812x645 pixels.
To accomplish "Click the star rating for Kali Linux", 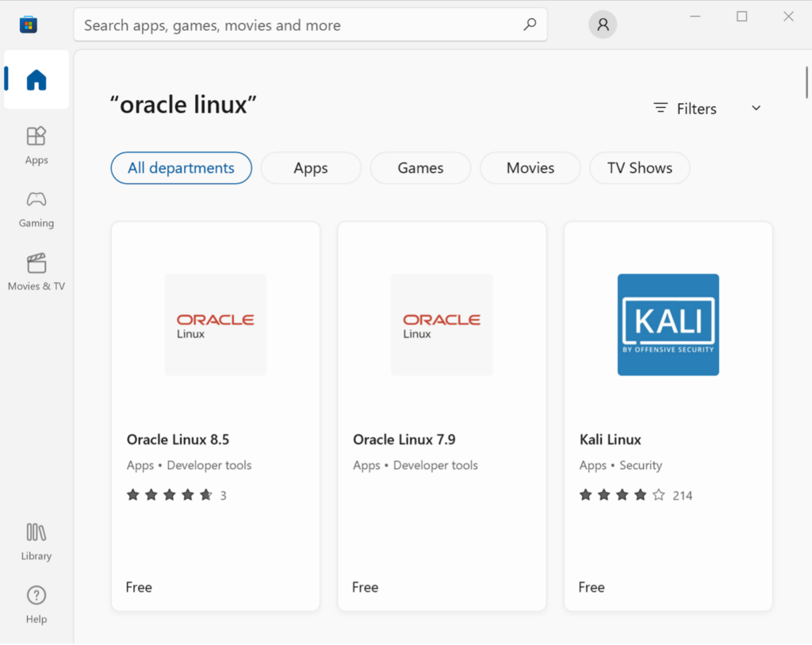I will (x=620, y=494).
